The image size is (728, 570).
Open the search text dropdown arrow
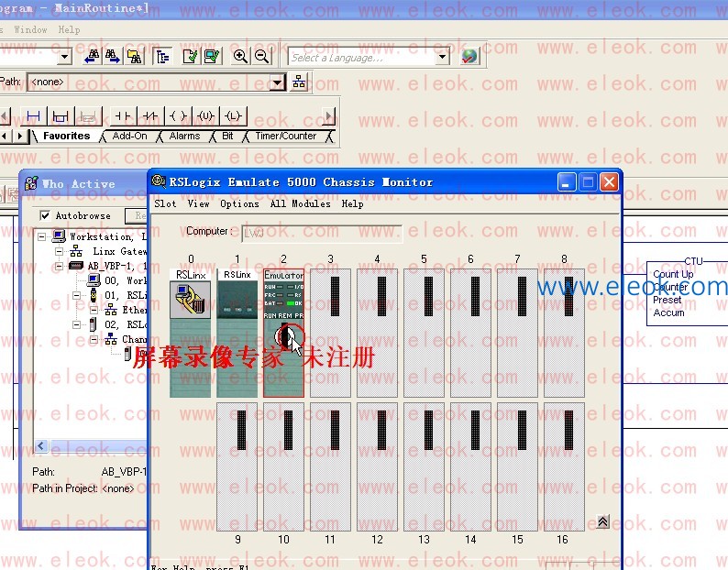click(65, 57)
